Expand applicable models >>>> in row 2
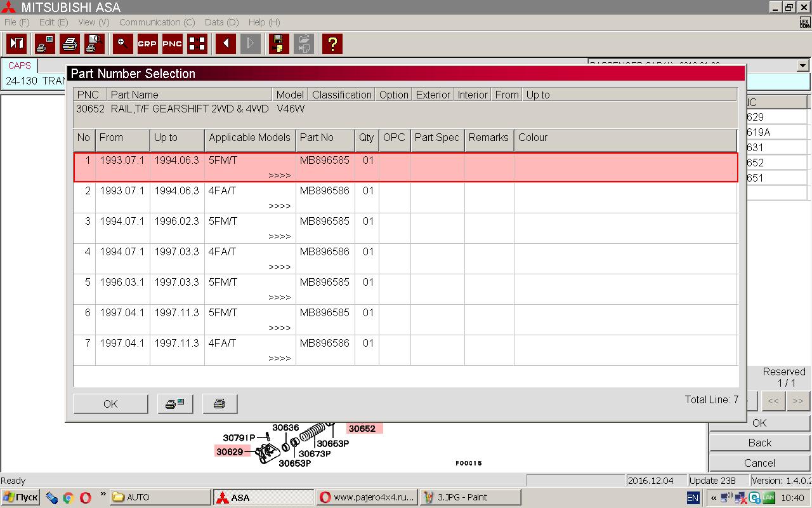 [x=279, y=206]
